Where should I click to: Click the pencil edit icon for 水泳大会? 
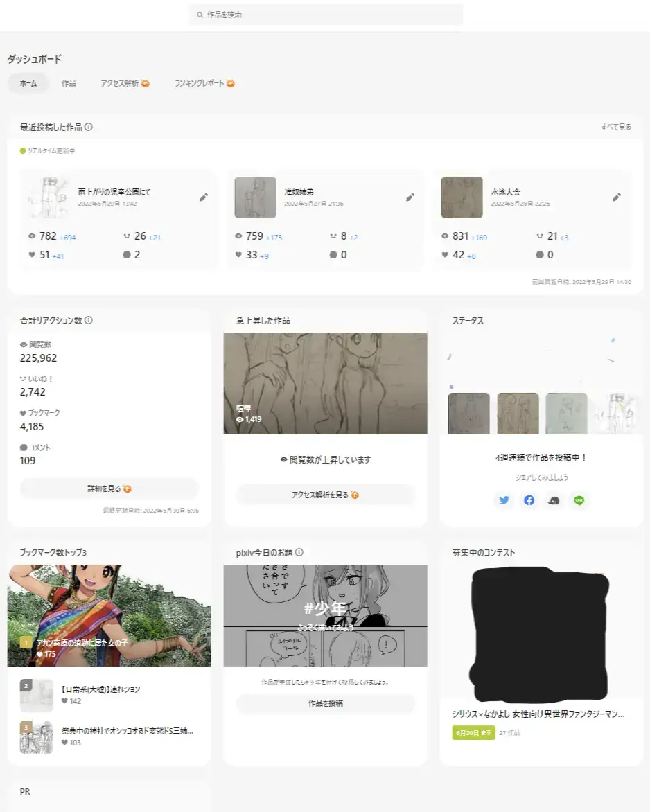pos(617,197)
